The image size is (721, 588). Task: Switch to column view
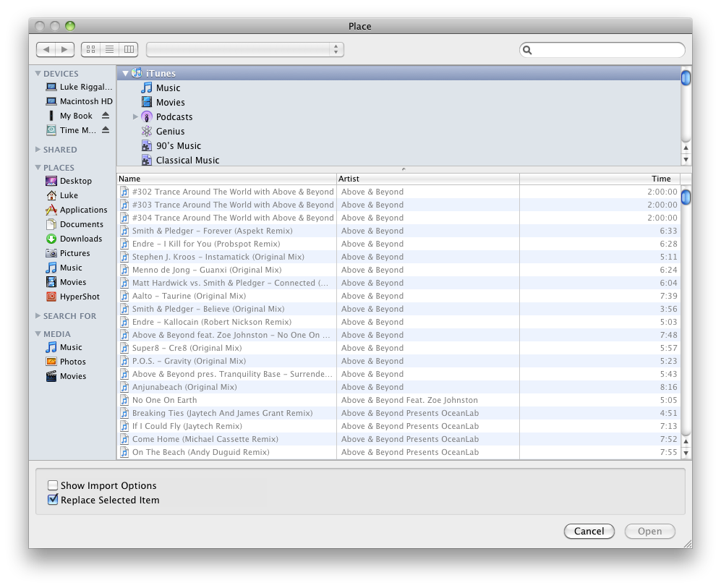(x=129, y=49)
